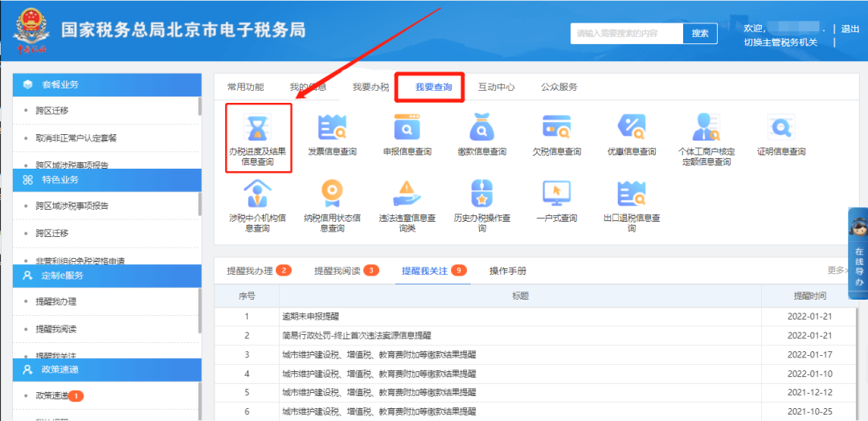Click the 退出 logout link
The height and width of the screenshot is (421, 868).
(850, 29)
